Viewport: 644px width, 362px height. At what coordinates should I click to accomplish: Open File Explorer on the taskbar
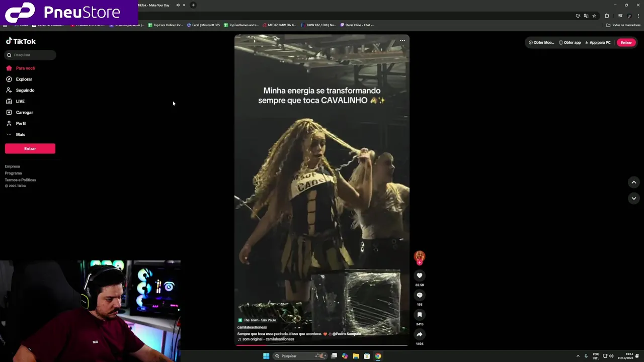356,356
